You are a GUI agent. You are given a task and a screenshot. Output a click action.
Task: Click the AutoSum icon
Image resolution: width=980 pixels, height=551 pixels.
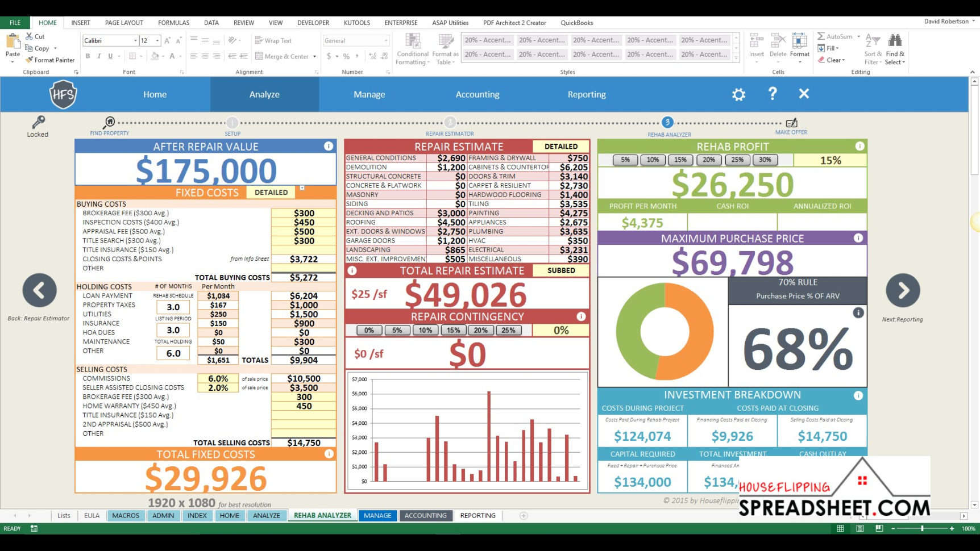point(823,36)
